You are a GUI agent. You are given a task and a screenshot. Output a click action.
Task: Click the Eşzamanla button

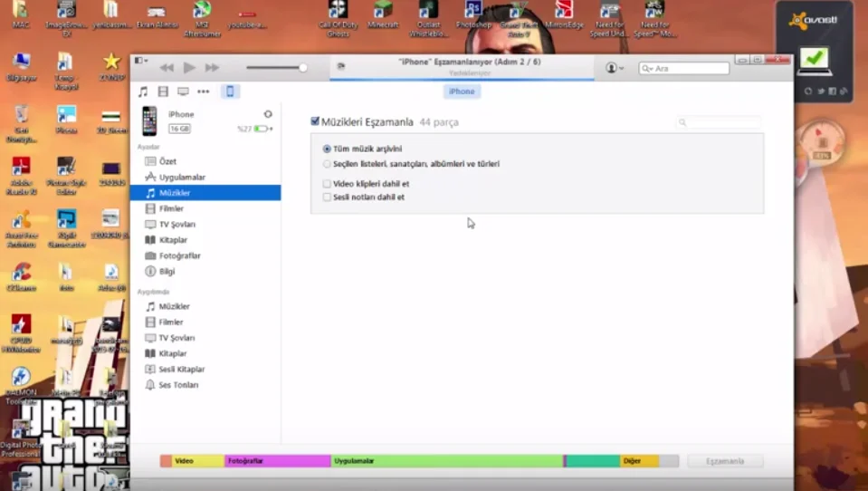coord(725,461)
